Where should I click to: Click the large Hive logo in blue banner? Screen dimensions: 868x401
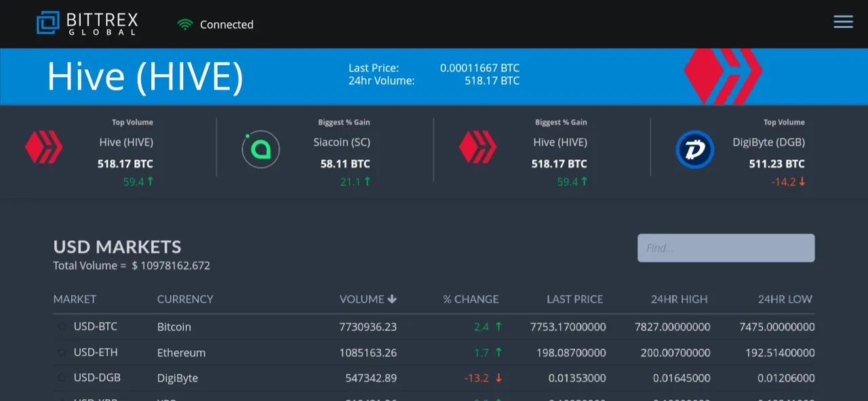(x=723, y=76)
